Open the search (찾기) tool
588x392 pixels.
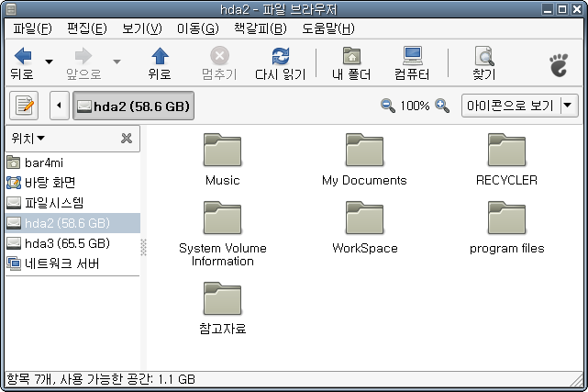tap(483, 57)
